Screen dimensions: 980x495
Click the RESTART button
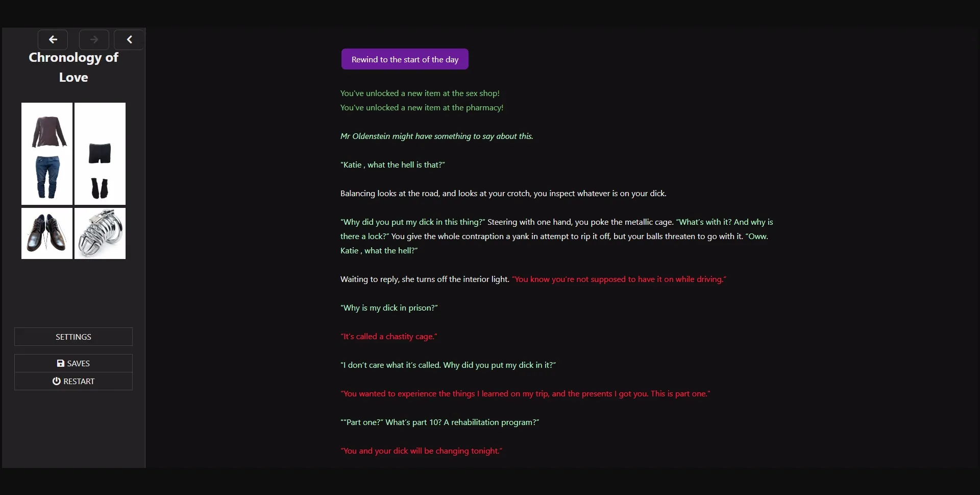coord(73,381)
